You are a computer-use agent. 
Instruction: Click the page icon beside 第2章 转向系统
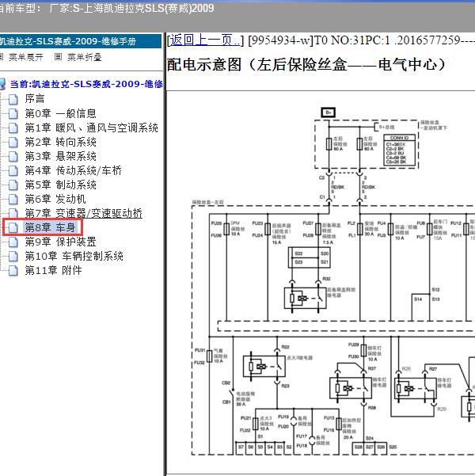[13, 142]
